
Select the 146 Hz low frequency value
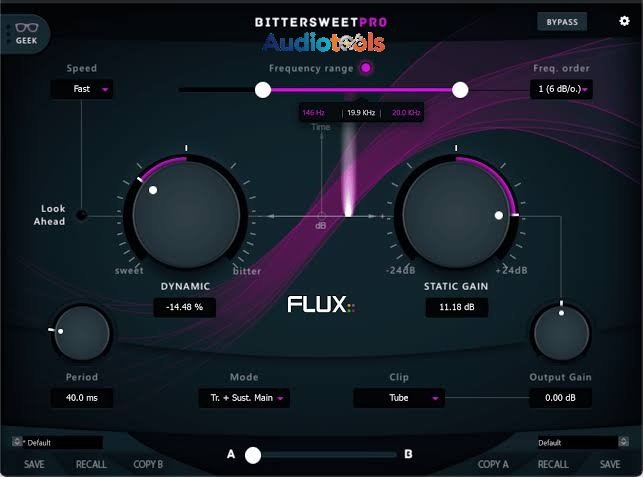[x=313, y=113]
